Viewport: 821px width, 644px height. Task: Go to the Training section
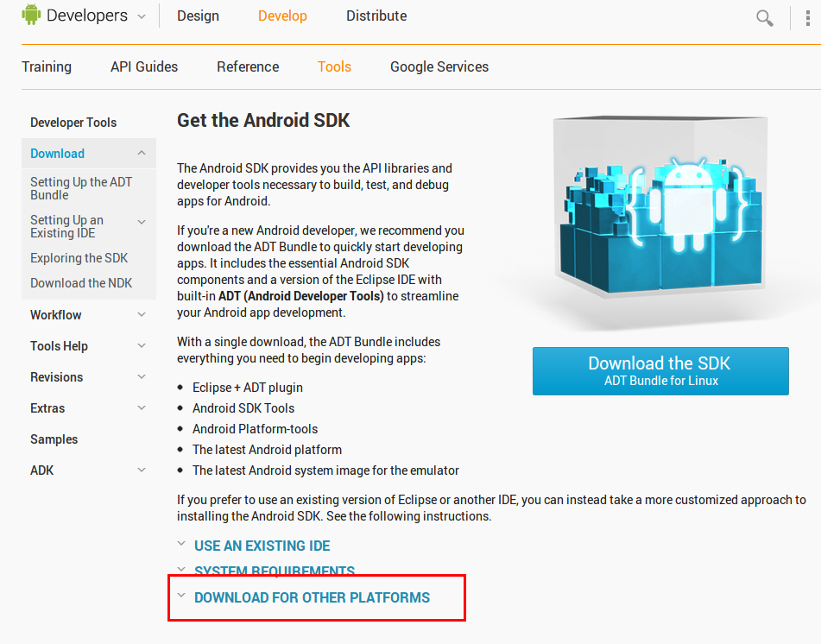pyautogui.click(x=47, y=67)
